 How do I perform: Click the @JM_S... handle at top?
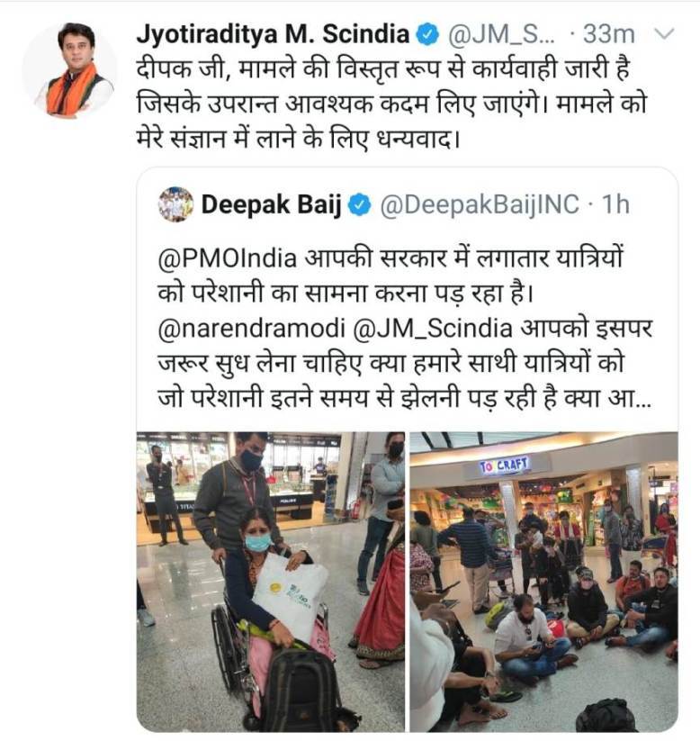coord(502,35)
